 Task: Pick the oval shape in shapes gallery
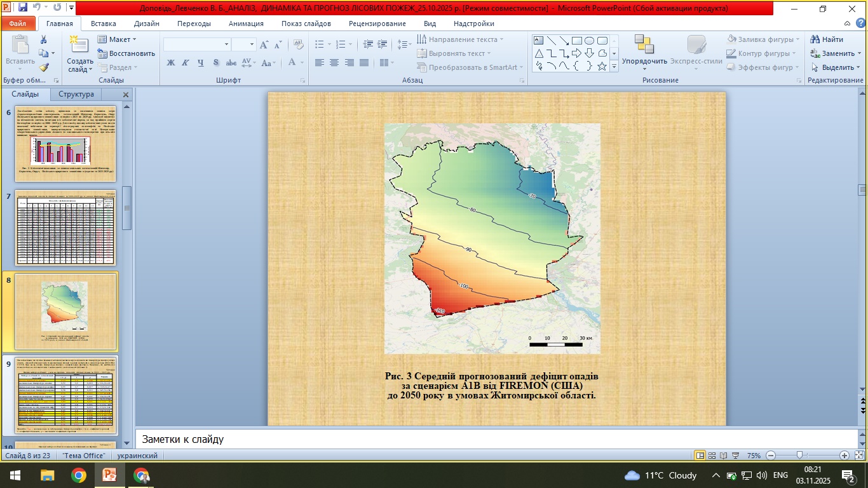(589, 40)
